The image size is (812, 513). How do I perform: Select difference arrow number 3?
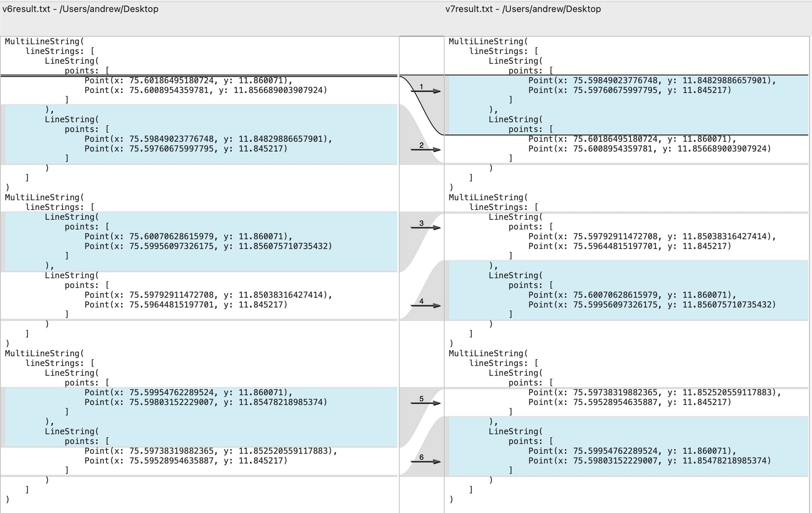point(425,227)
